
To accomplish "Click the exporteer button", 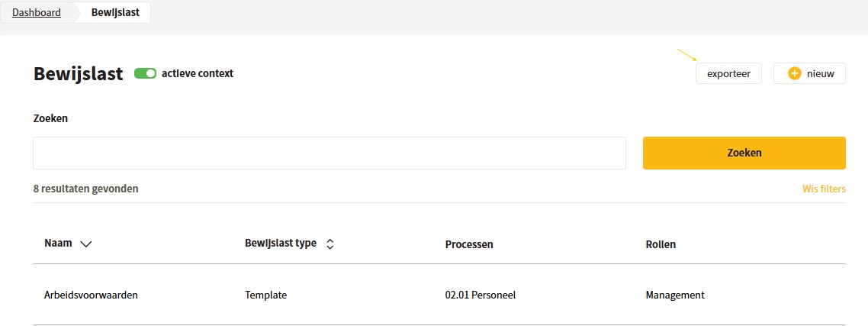I will click(728, 73).
